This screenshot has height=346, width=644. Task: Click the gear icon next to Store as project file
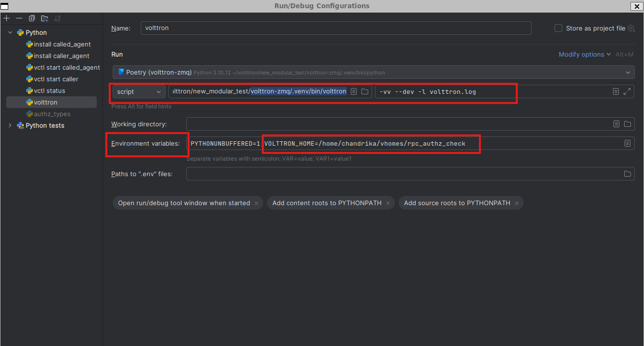tap(631, 29)
